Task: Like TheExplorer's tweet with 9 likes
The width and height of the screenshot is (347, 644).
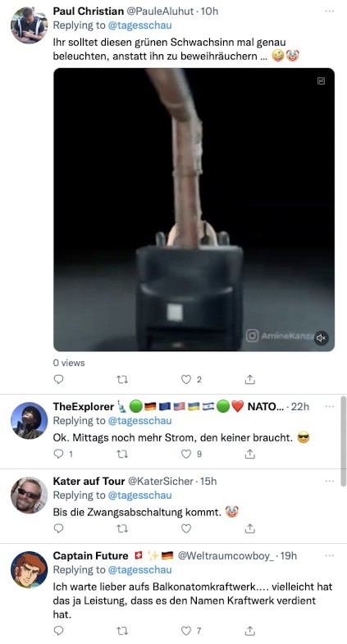Action: pyautogui.click(x=186, y=454)
